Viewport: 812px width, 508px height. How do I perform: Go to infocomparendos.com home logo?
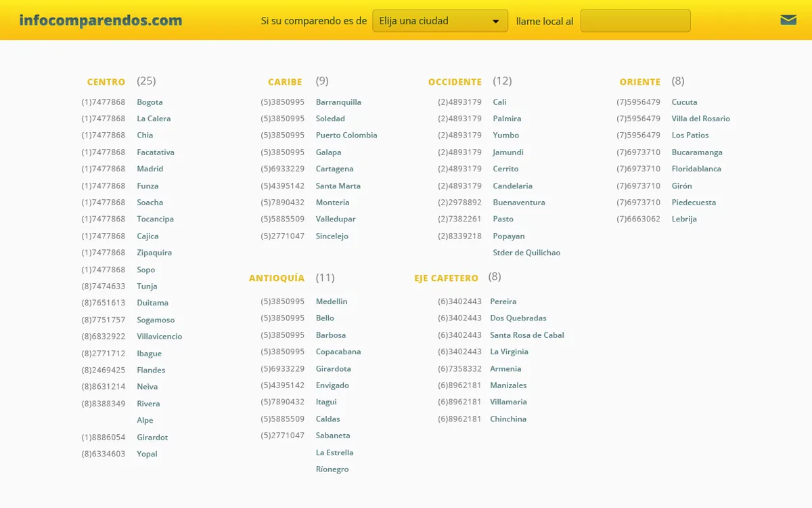[x=101, y=20]
